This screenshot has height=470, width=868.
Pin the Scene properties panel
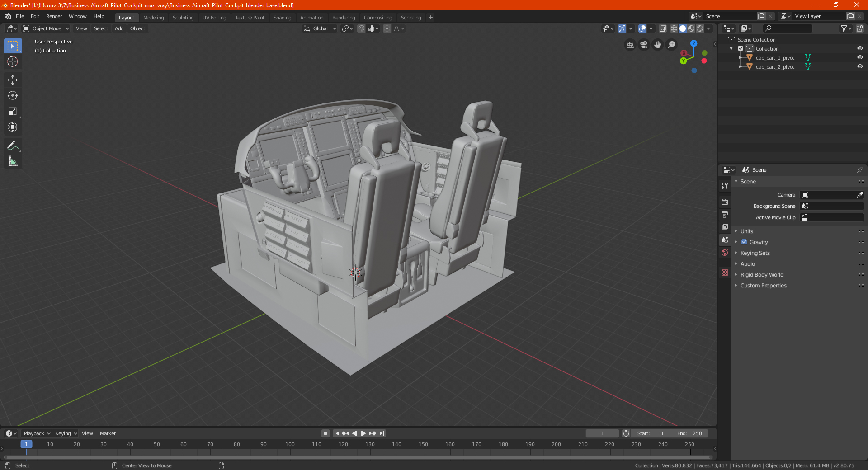pyautogui.click(x=859, y=170)
